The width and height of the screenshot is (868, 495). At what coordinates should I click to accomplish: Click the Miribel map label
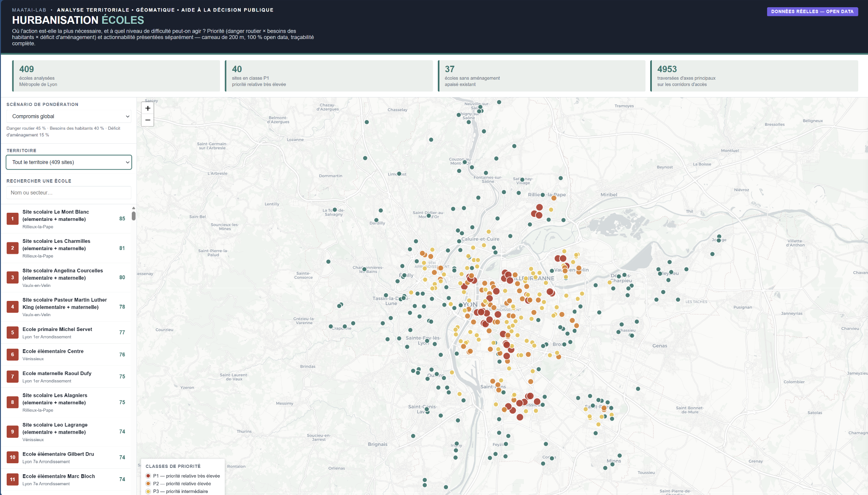609,195
